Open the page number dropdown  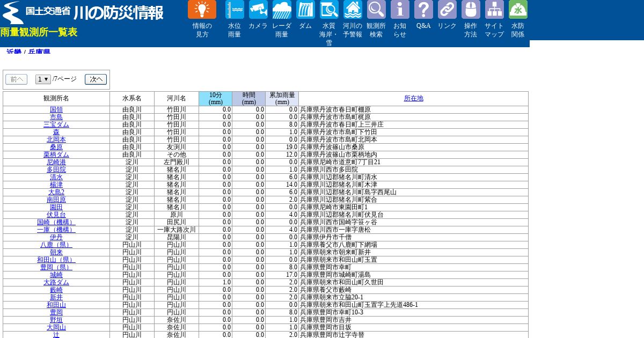pos(43,79)
